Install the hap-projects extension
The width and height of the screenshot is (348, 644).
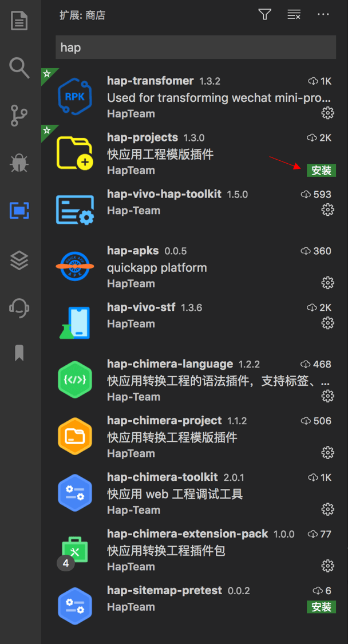(321, 171)
